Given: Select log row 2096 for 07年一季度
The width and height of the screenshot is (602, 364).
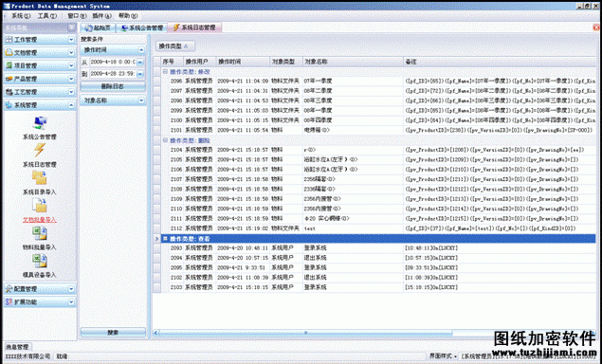Looking at the screenshot, I should [378, 81].
